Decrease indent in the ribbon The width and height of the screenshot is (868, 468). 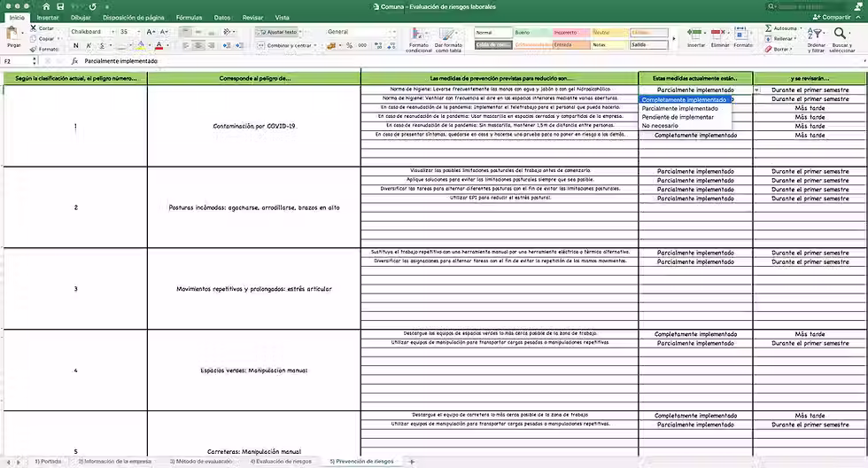coord(227,45)
